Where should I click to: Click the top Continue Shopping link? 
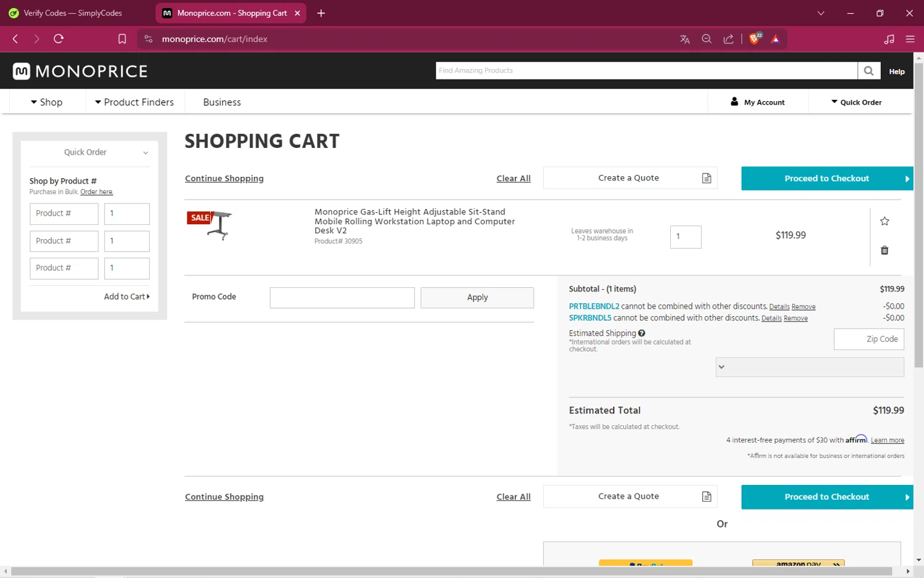224,179
